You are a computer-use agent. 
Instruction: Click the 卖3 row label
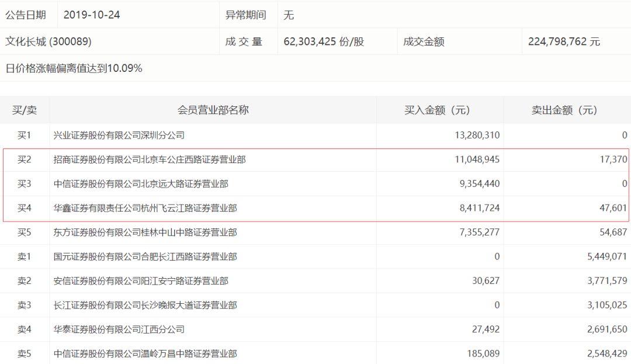[x=24, y=305]
